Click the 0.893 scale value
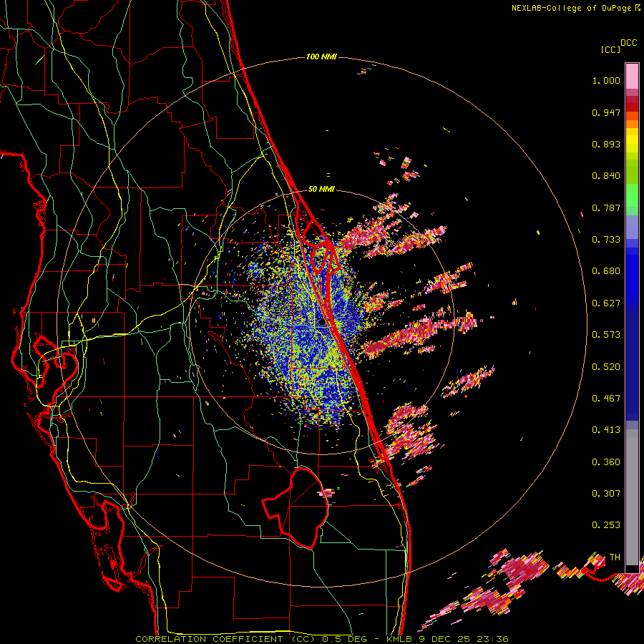Screen dimensions: 644x644 (606, 144)
